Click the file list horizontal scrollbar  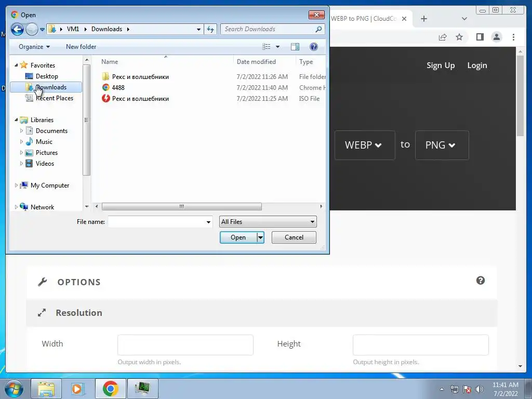click(181, 206)
